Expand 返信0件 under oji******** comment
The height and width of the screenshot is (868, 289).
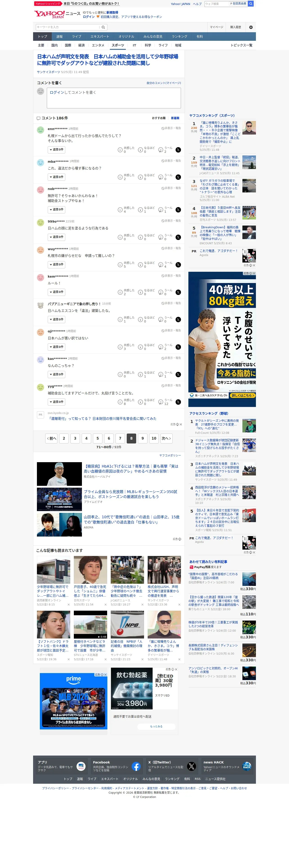point(56,347)
